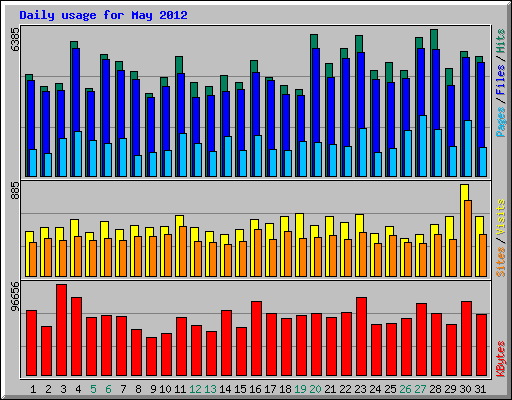512x400 pixels.
Task: Click day label 7 on the x-axis
Action: pyautogui.click(x=123, y=389)
